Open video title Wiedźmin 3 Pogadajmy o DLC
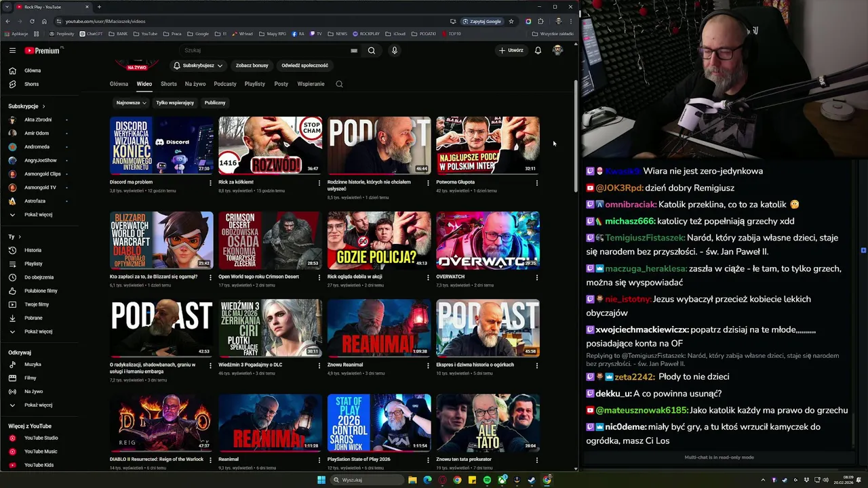Screen dimensions: 868x488 pyautogui.click(x=250, y=365)
